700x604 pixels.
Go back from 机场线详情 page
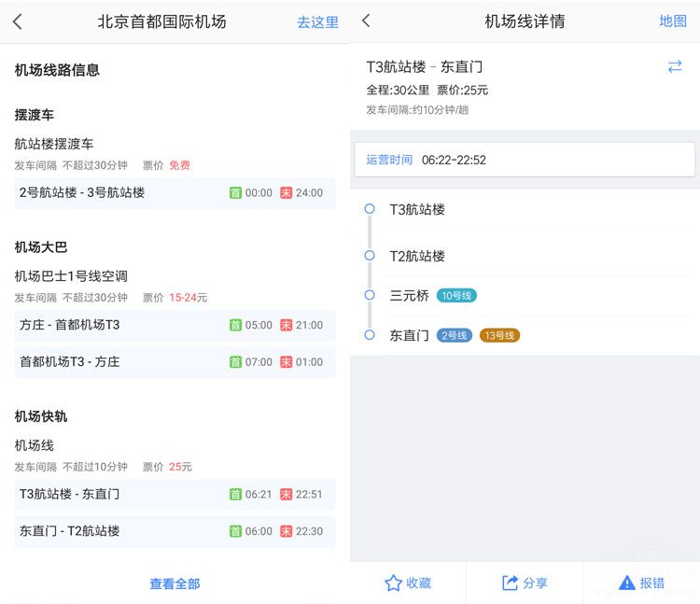click(x=366, y=21)
